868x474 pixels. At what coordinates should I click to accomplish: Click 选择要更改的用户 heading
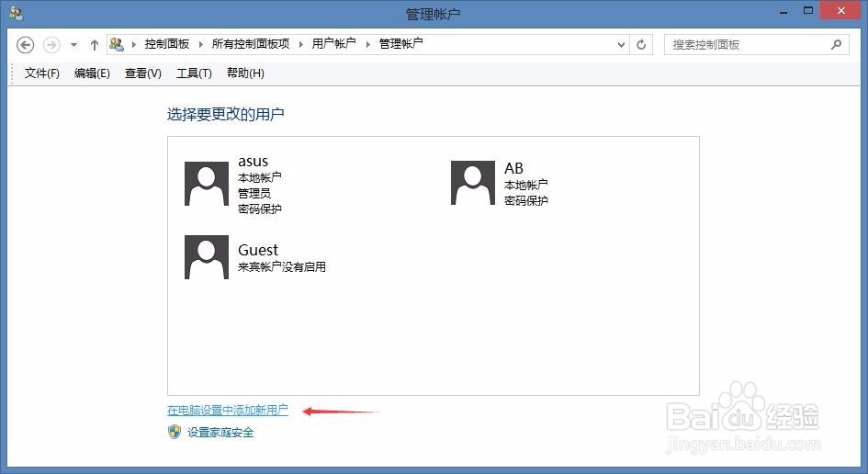(x=226, y=114)
